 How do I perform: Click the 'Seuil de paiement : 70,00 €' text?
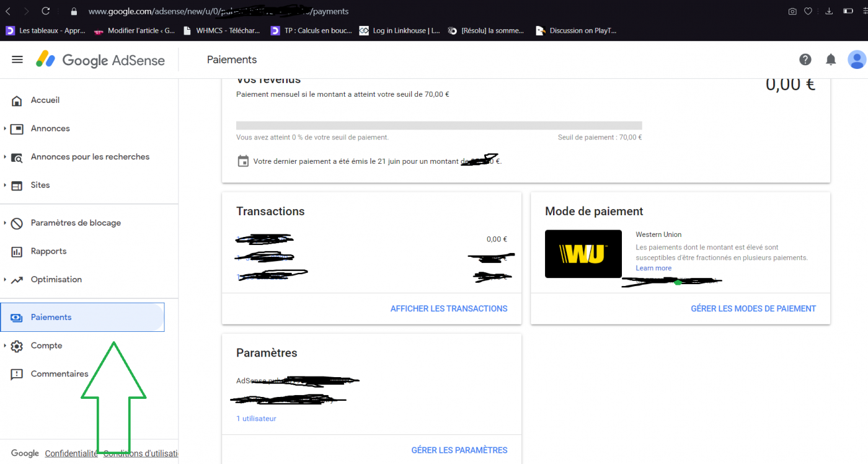[x=600, y=138]
